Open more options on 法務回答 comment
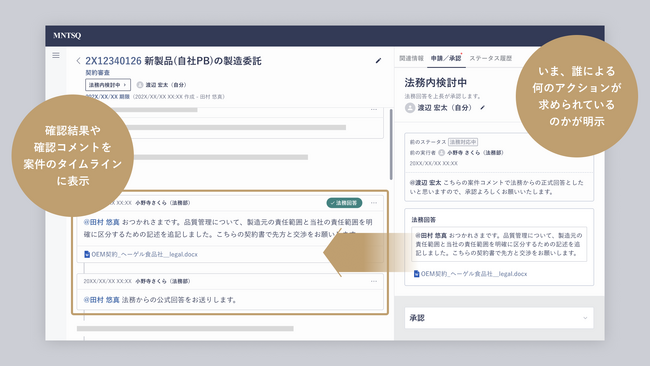 (374, 203)
